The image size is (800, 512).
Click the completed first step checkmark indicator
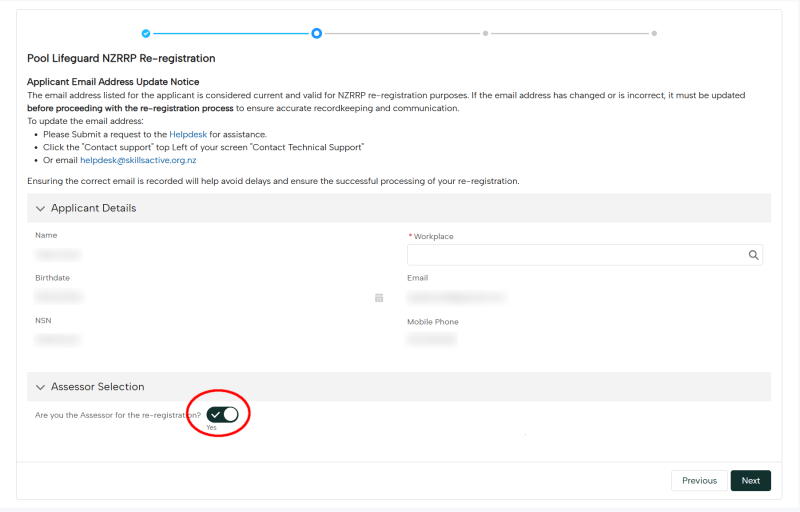[146, 34]
